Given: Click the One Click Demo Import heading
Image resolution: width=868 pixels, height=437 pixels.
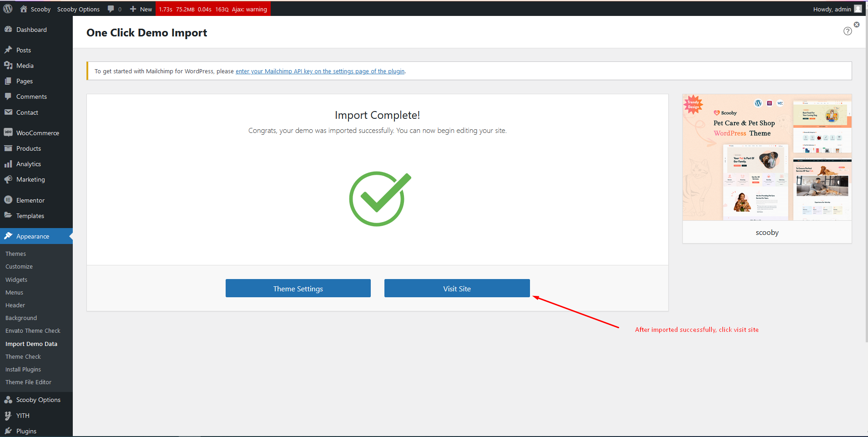Looking at the screenshot, I should click(x=147, y=33).
